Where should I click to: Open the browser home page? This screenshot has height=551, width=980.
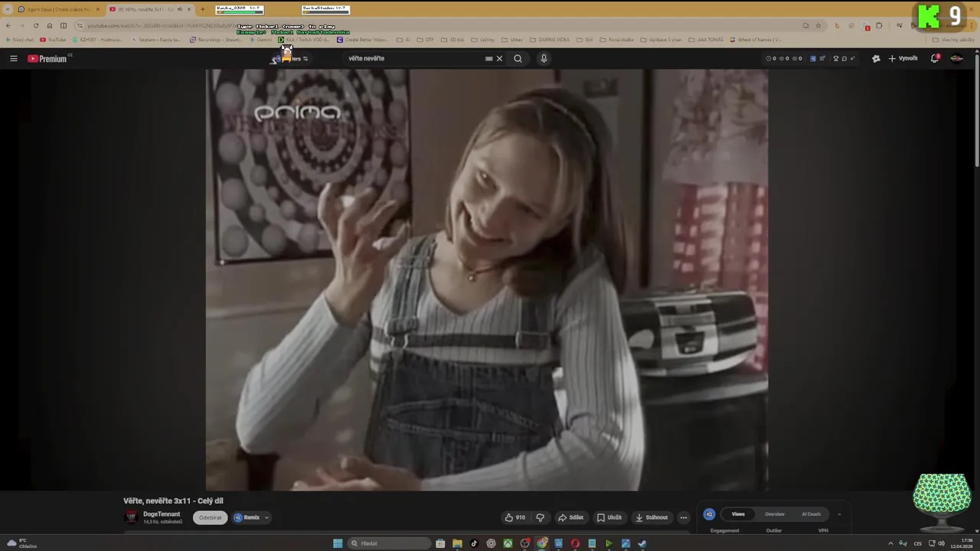[x=50, y=25]
